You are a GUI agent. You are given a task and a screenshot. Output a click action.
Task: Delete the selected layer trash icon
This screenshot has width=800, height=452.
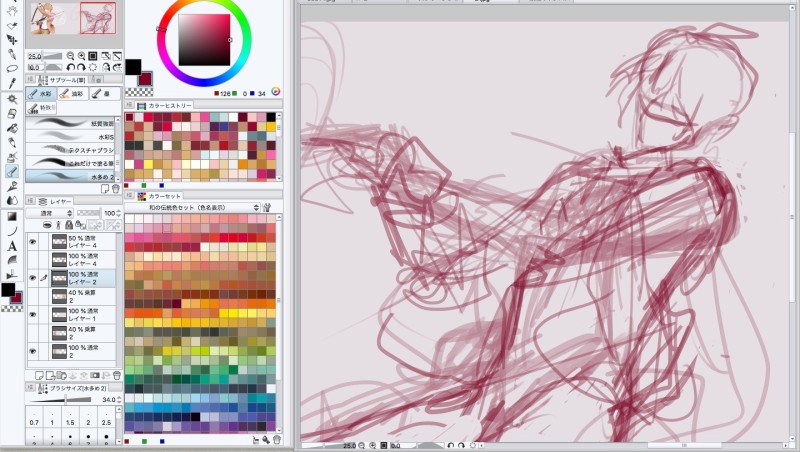(117, 375)
